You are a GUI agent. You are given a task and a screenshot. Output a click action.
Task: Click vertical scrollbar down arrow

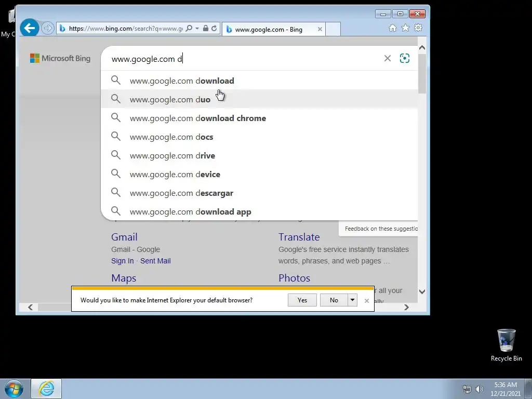coord(422,291)
